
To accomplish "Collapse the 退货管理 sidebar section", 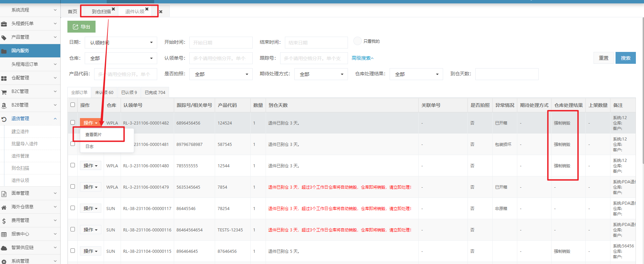I will tap(30, 118).
